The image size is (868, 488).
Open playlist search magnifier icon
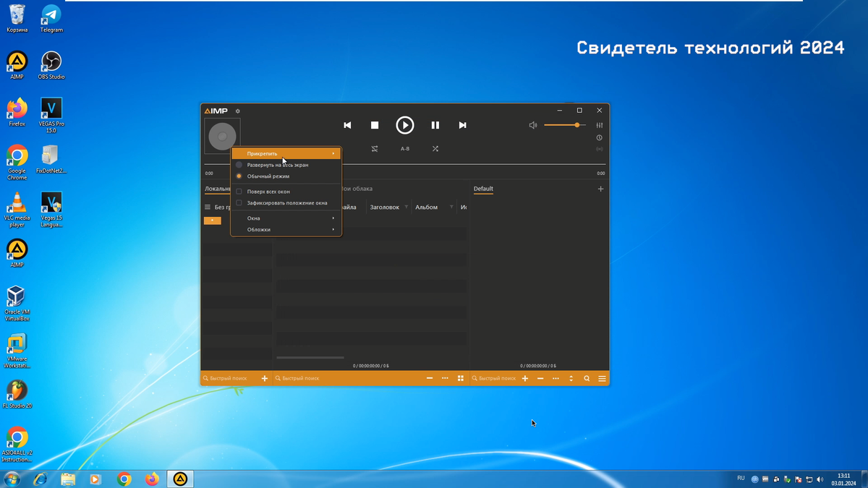click(x=587, y=378)
